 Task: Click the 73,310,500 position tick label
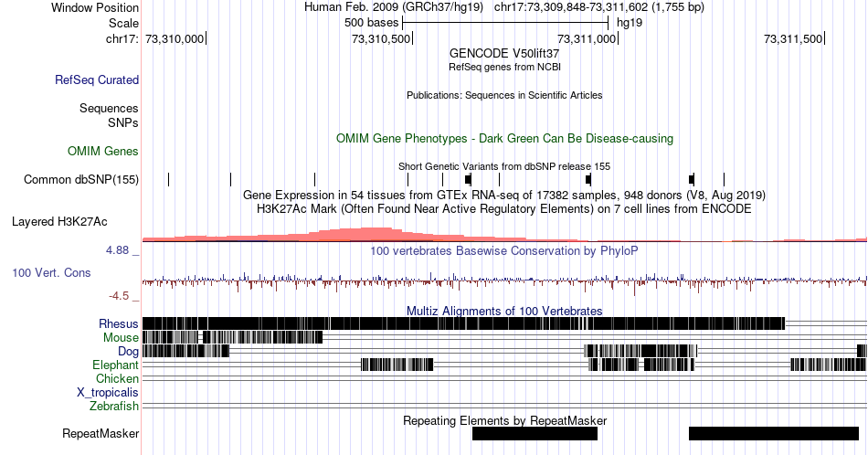coord(381,39)
